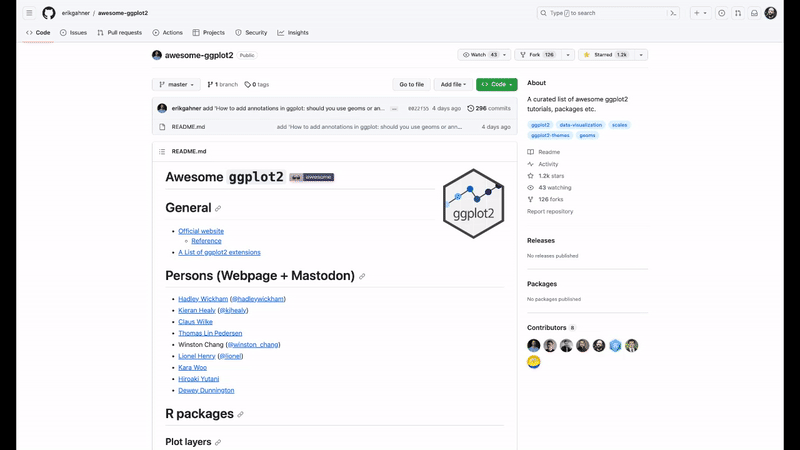
Task: View 1 branch link
Action: coord(222,85)
